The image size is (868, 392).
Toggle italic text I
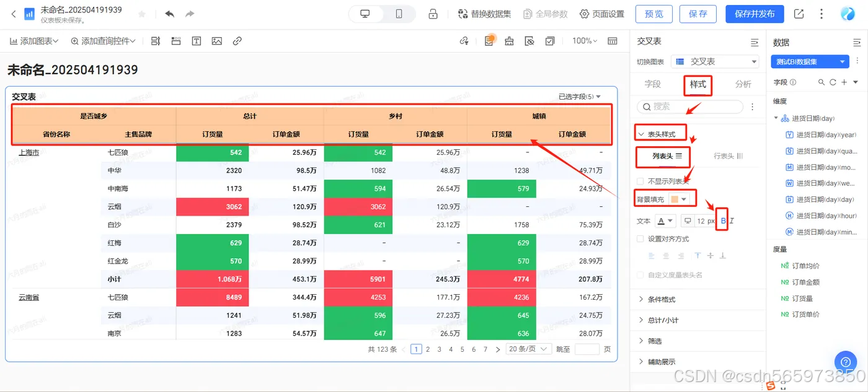click(x=732, y=221)
